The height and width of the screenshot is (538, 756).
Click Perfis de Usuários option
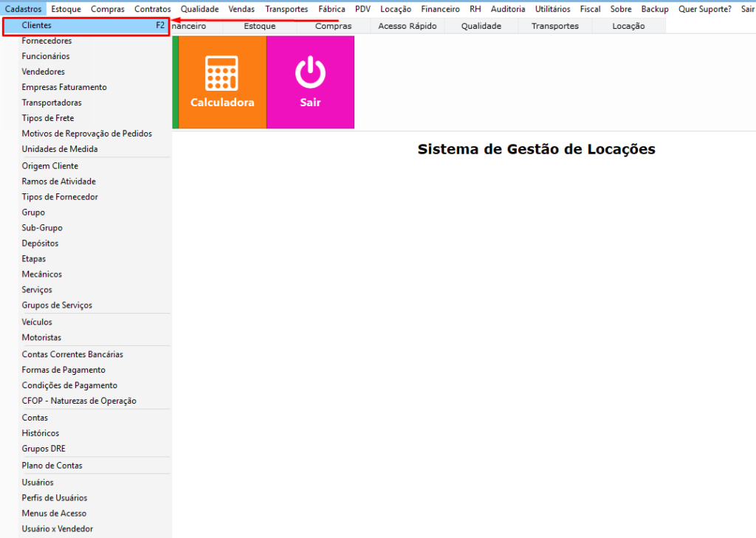click(x=55, y=497)
